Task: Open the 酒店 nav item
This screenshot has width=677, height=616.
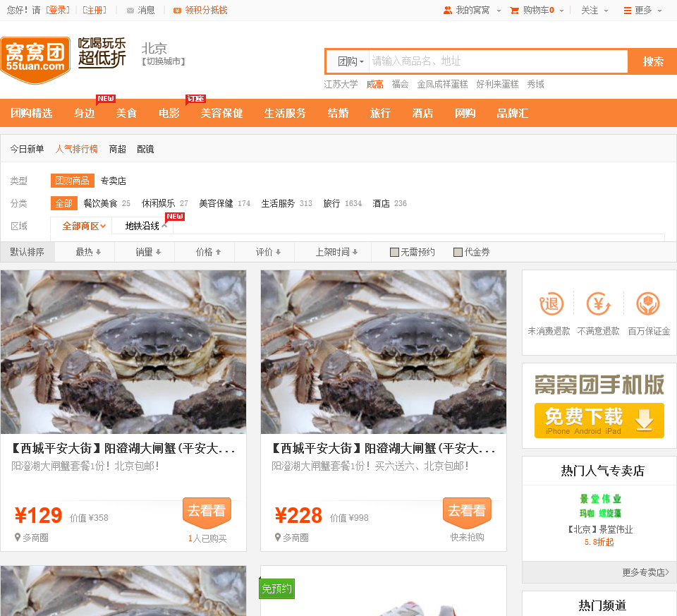Action: 422,113
